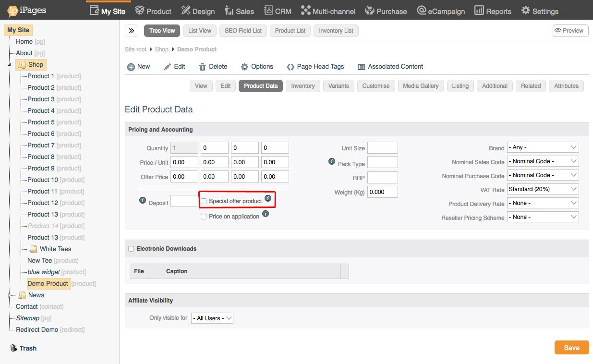Open the Multi-channel section
The width and height of the screenshot is (593, 364).
point(328,11)
